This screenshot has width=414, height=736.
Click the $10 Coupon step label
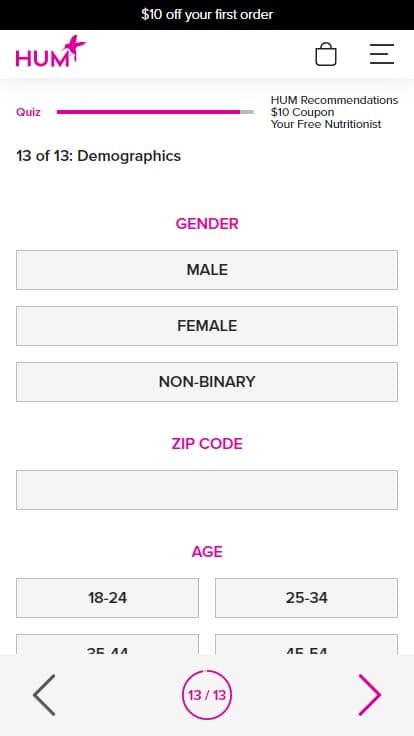[302, 112]
